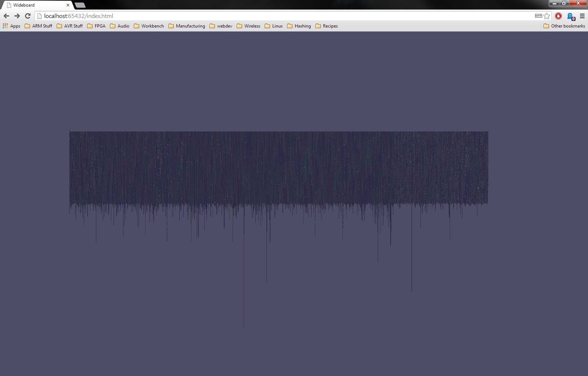Restore down the Chrome window
The image size is (588, 376).
pyautogui.click(x=564, y=3)
